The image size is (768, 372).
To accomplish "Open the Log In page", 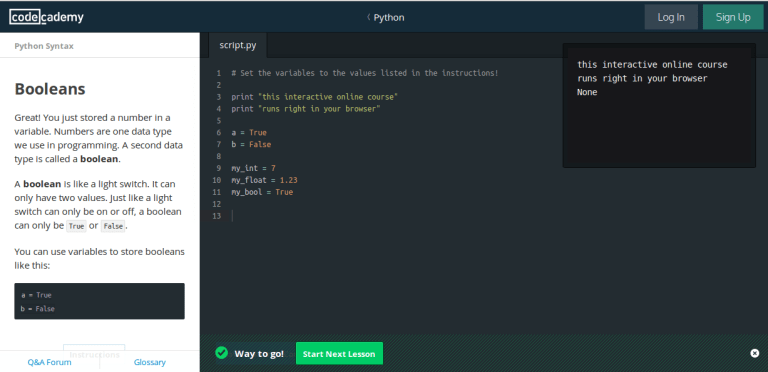I will [671, 17].
